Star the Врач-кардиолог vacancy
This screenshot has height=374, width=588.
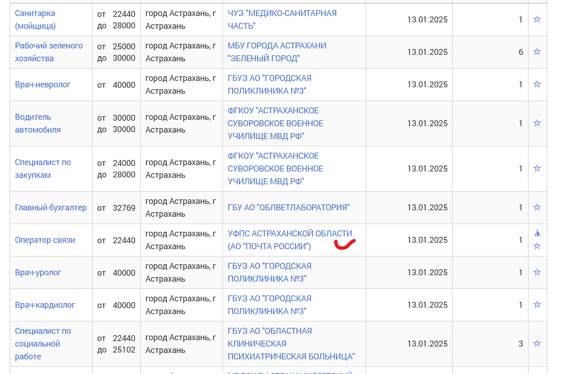(537, 305)
